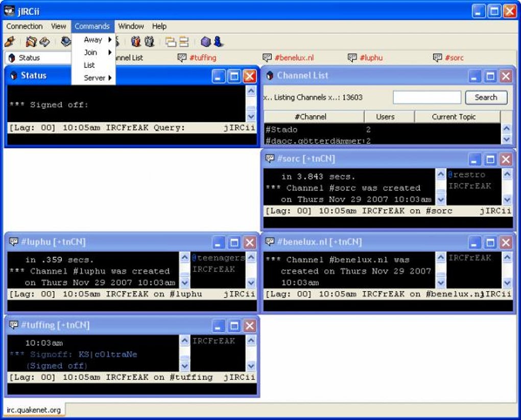Sort by the Current Topic column header

tap(458, 117)
